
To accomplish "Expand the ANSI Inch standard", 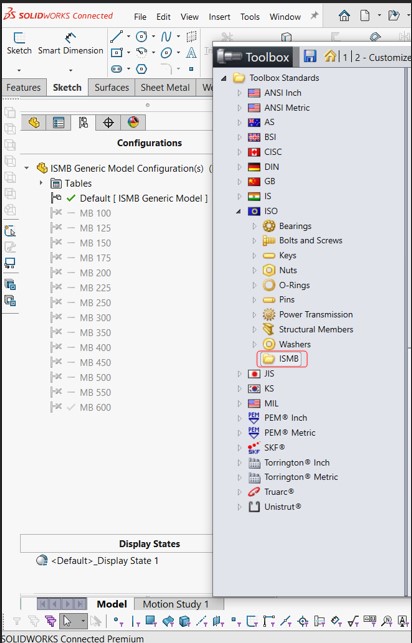I will [x=239, y=93].
